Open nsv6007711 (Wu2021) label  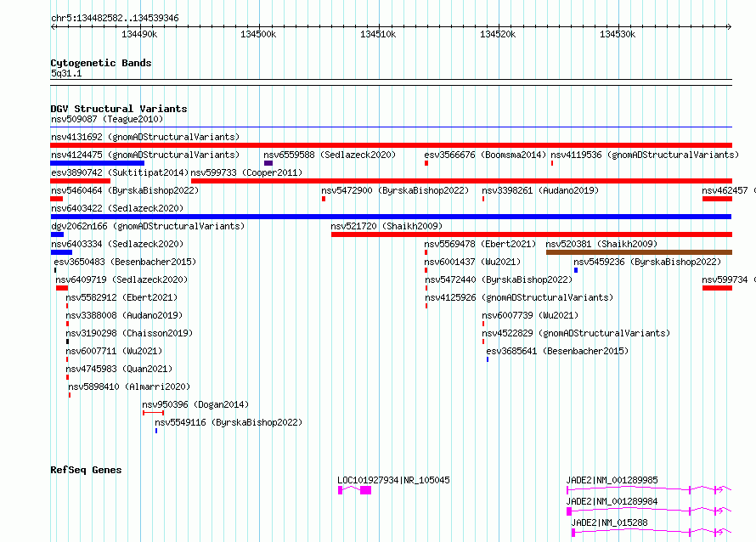[x=114, y=351]
